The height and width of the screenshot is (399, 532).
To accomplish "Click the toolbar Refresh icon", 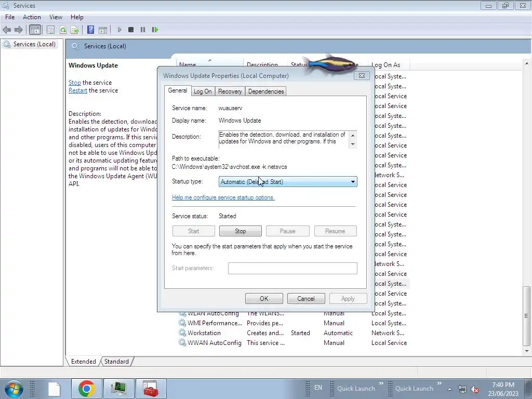I will point(63,30).
